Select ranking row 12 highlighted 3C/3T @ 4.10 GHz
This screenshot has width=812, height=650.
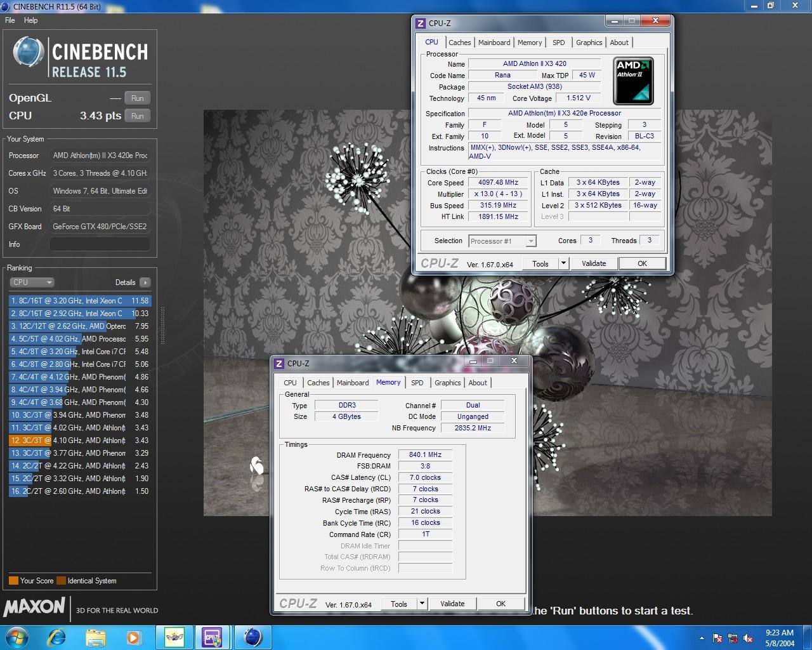pos(80,441)
